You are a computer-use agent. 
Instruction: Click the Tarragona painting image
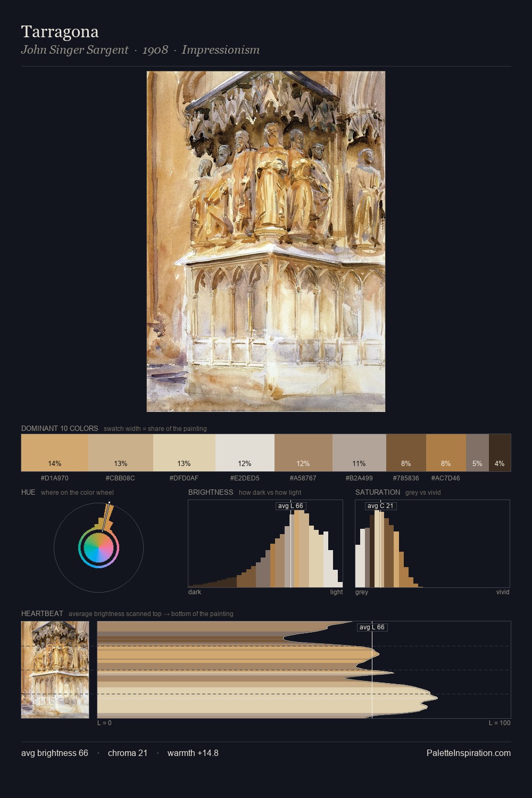point(266,242)
